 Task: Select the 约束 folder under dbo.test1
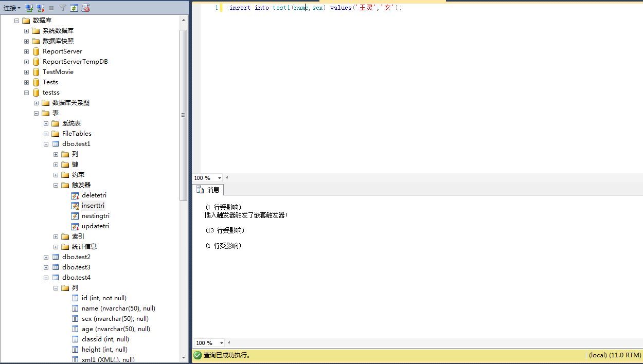(x=78, y=175)
